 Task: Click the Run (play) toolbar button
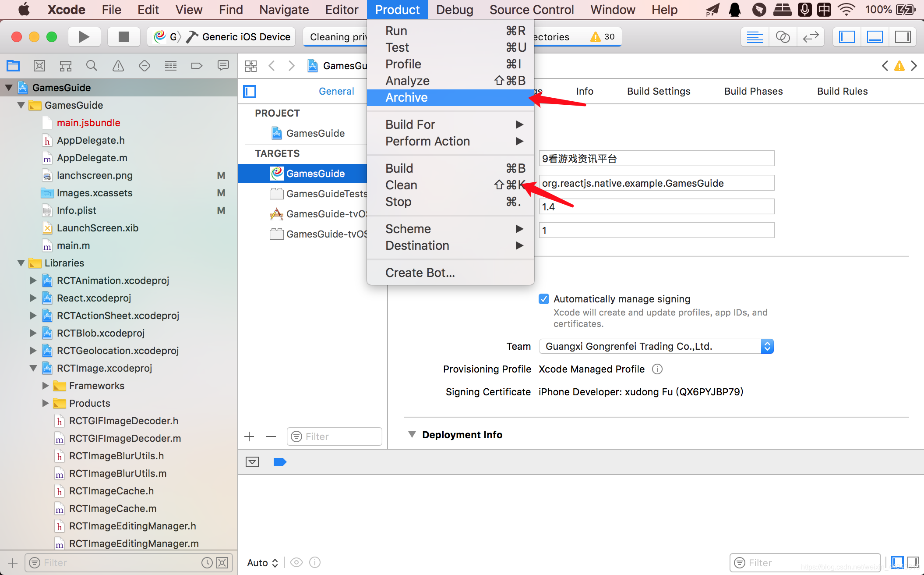[84, 37]
